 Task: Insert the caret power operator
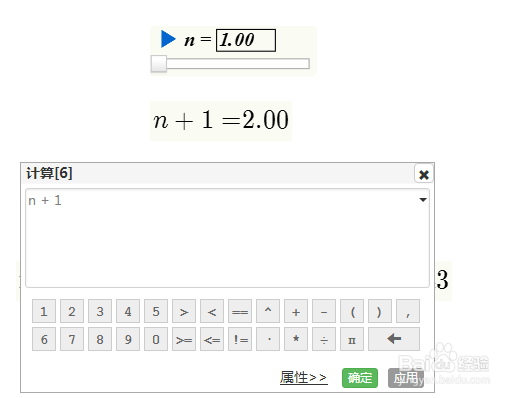tap(268, 311)
